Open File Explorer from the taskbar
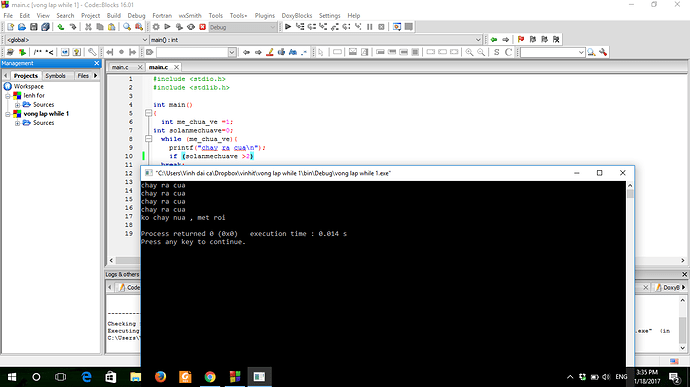Screen dimensions: 690x387 [x=135, y=377]
